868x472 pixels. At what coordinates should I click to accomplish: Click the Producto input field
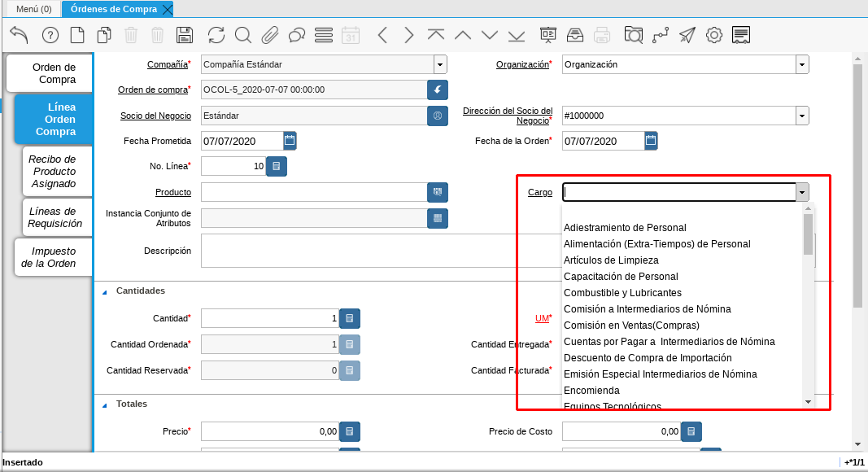[313, 192]
